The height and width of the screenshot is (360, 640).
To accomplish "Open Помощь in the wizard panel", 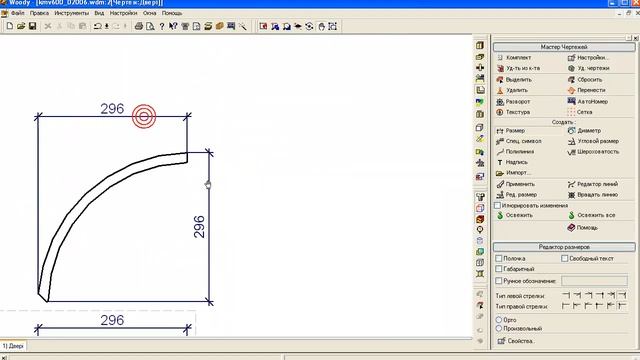I will point(582,227).
